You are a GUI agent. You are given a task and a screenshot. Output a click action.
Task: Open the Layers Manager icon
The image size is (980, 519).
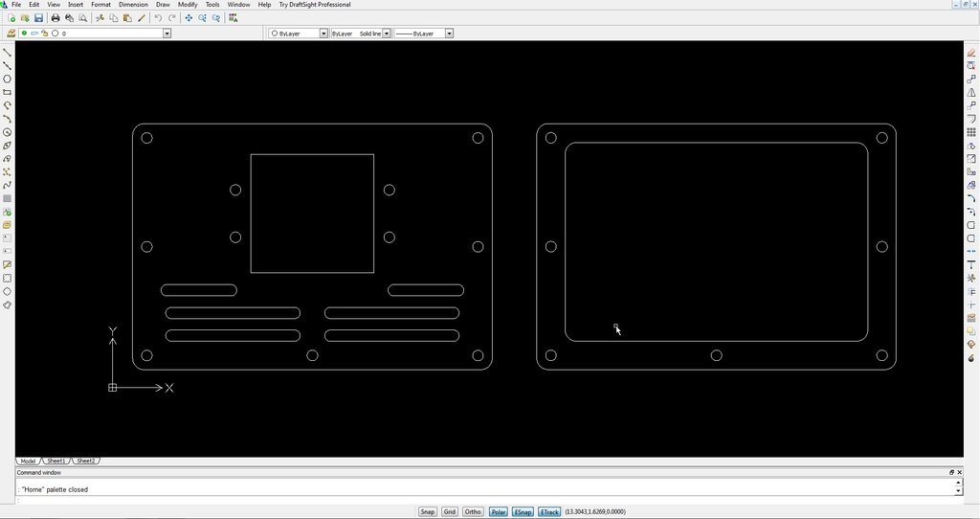coord(11,34)
